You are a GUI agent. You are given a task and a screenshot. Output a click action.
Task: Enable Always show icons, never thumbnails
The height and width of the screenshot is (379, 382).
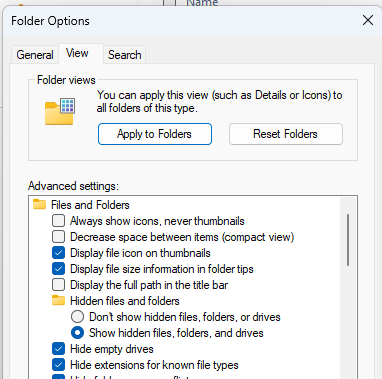(58, 221)
